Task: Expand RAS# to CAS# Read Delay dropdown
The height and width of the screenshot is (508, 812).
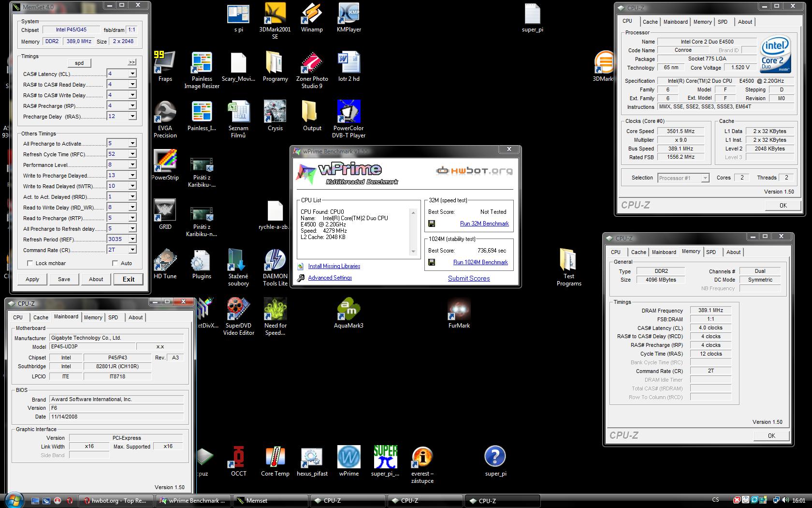Action: pyautogui.click(x=132, y=84)
